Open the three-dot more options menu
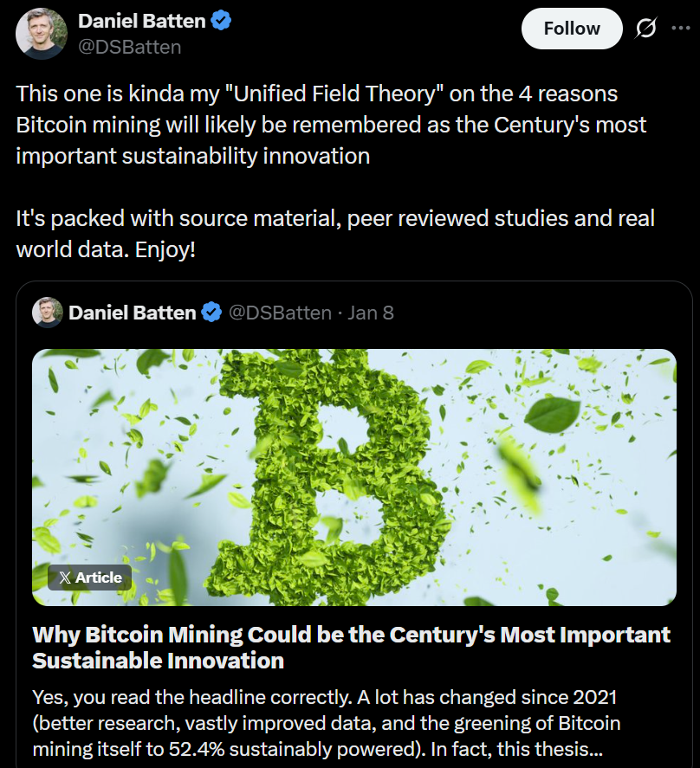 point(682,29)
